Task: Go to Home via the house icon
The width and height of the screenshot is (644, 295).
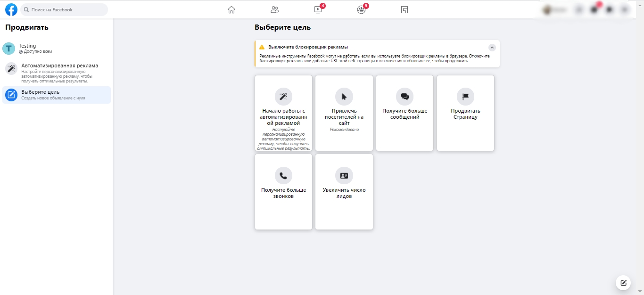Action: [x=231, y=9]
